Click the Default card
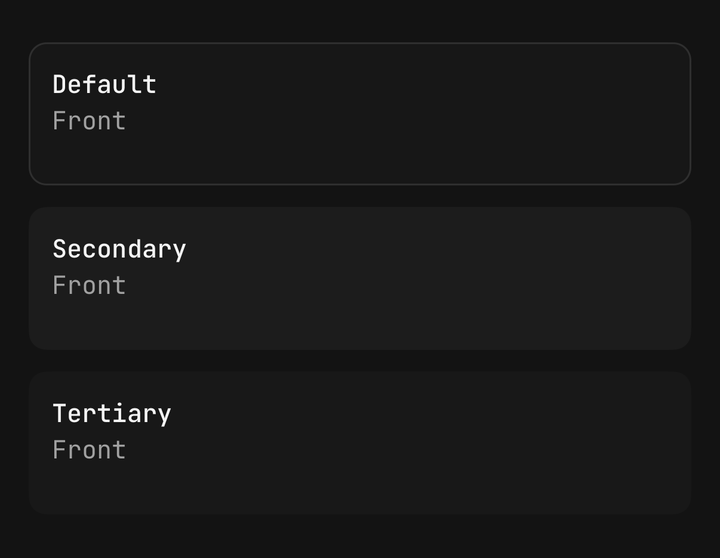The width and height of the screenshot is (720, 558). pyautogui.click(x=360, y=114)
